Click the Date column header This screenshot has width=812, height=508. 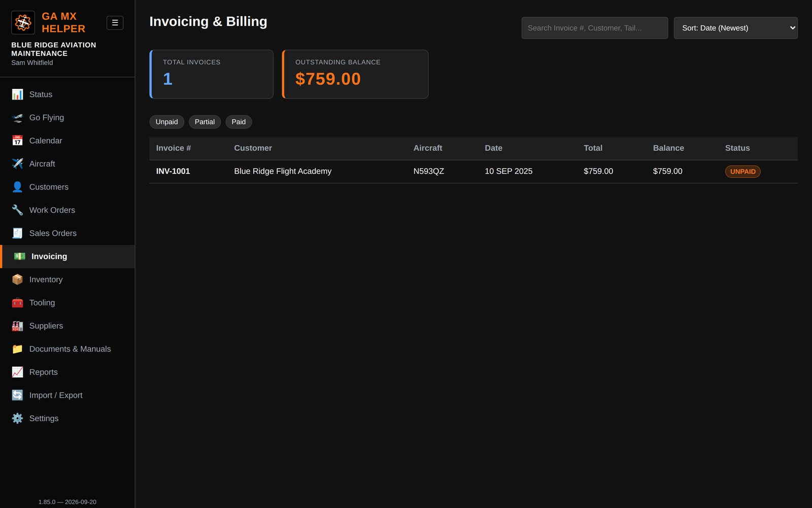click(493, 148)
